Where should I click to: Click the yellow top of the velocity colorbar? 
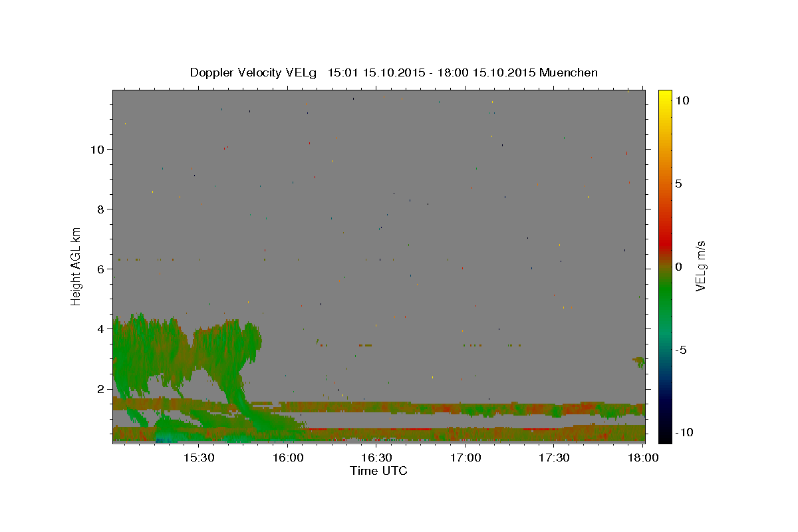(x=665, y=96)
